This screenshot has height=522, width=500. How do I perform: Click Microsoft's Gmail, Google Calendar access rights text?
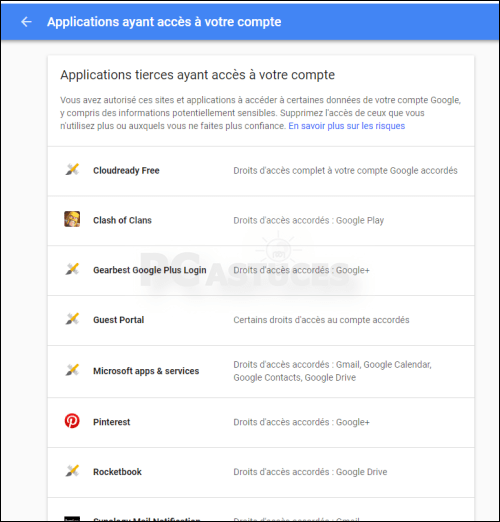(x=332, y=371)
